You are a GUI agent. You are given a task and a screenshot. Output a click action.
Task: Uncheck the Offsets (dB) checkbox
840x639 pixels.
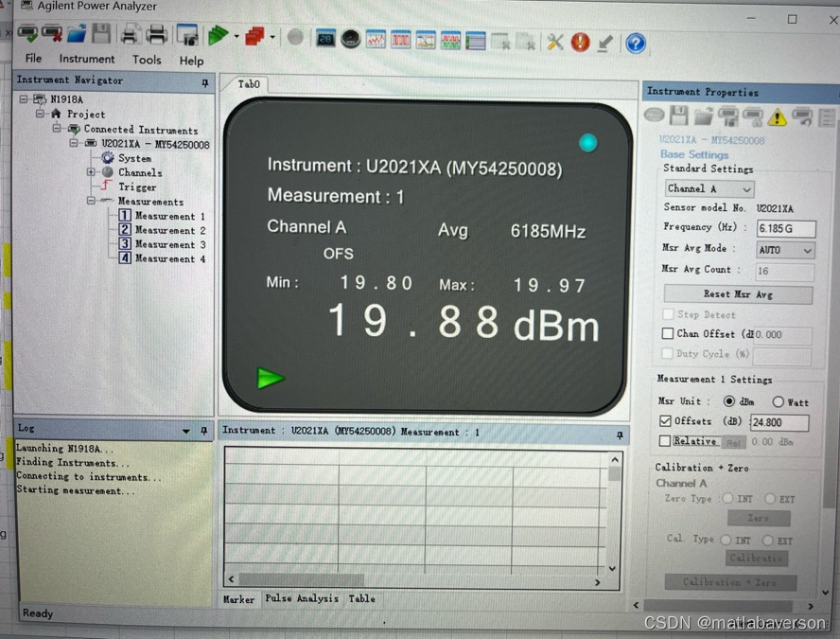665,421
